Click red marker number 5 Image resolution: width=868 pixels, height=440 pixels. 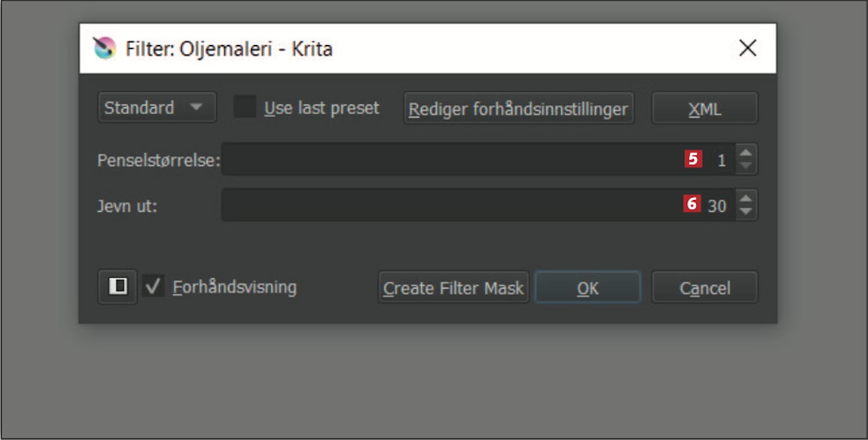pos(693,159)
